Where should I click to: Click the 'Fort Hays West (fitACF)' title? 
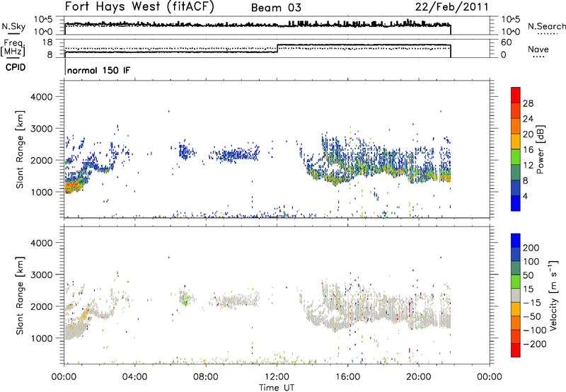click(x=139, y=7)
